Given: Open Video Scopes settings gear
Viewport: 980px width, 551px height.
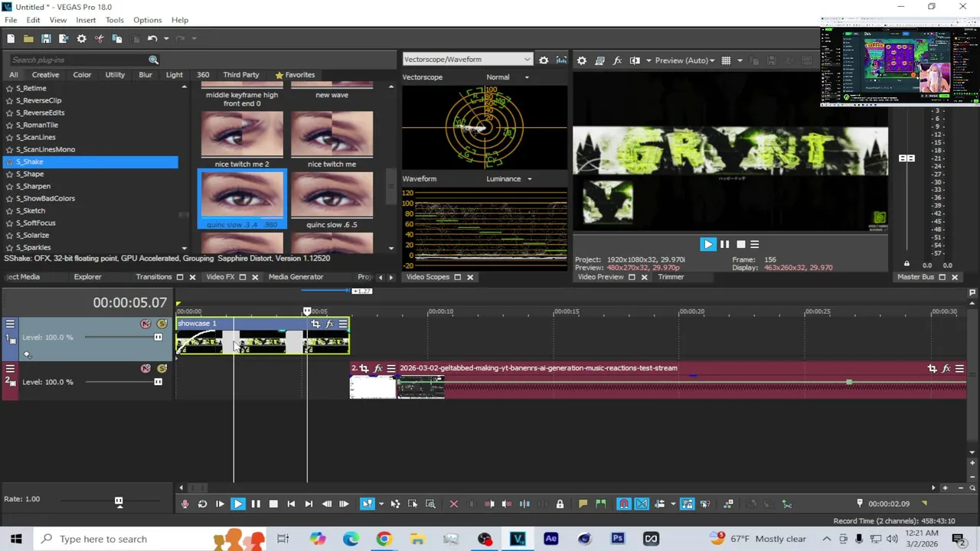Looking at the screenshot, I should click(544, 60).
